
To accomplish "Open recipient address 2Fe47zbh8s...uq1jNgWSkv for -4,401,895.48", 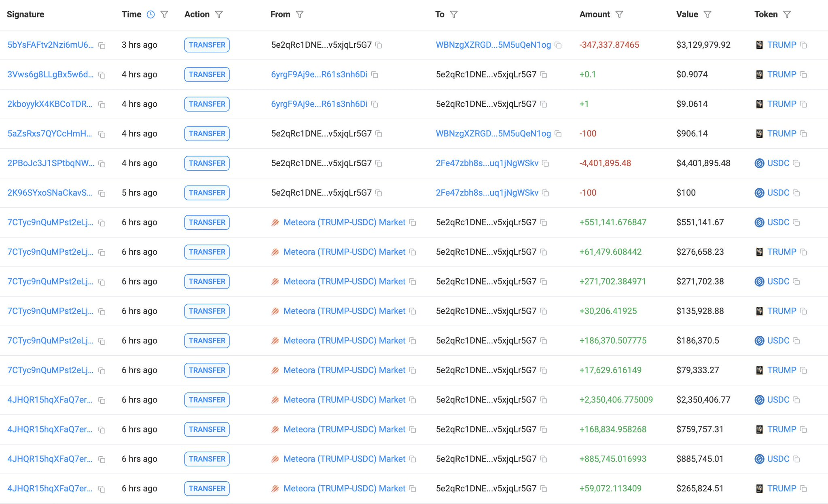I will [x=487, y=163].
